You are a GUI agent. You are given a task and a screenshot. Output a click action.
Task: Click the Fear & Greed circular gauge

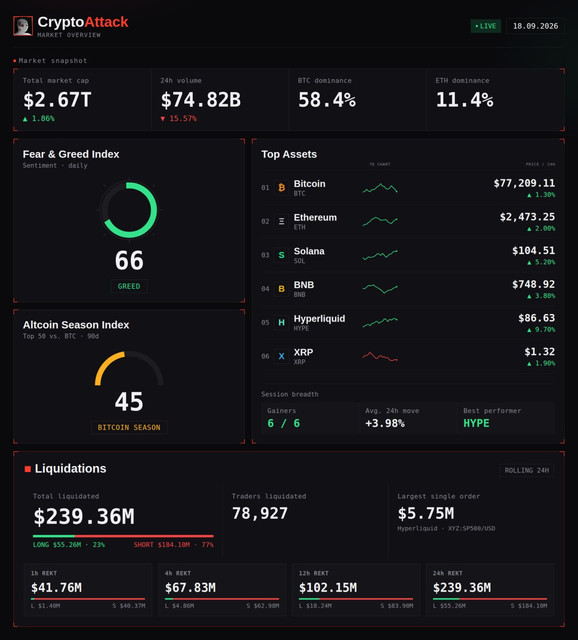[129, 210]
